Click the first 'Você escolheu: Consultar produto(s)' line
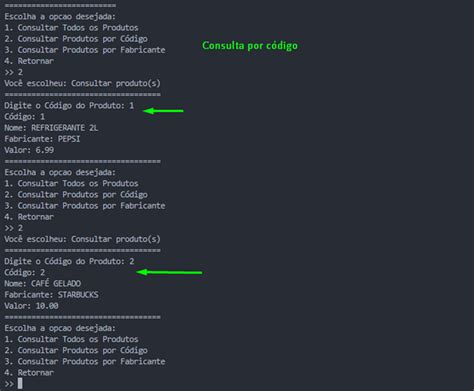This screenshot has height=391, width=474. point(82,83)
